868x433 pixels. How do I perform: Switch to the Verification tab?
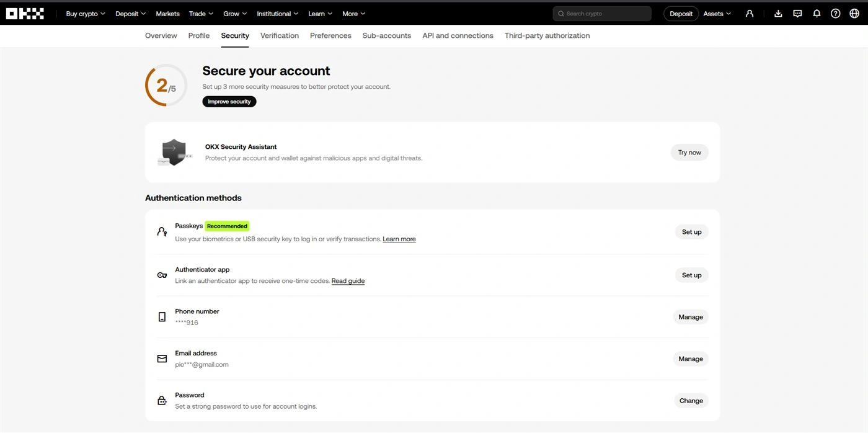280,35
